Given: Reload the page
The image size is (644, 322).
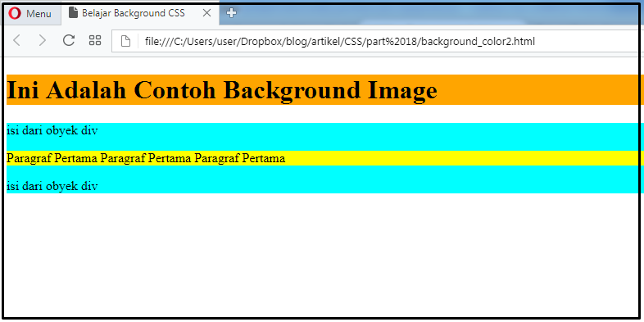Looking at the screenshot, I should pos(69,40).
